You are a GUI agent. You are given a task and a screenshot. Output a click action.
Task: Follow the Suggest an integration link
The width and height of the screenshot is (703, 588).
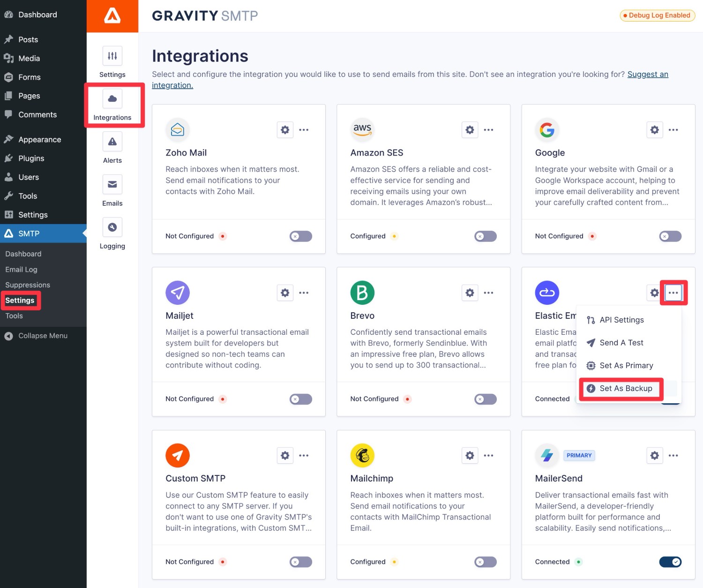coord(410,80)
